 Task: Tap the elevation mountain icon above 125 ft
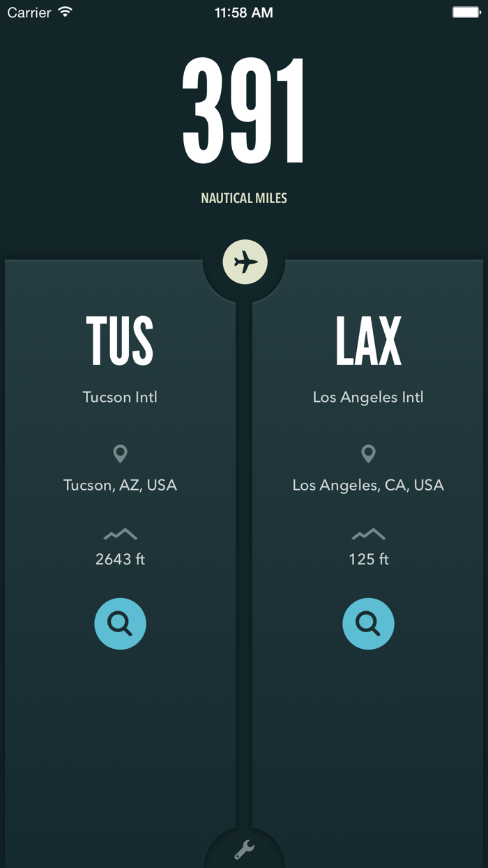pyautogui.click(x=368, y=534)
